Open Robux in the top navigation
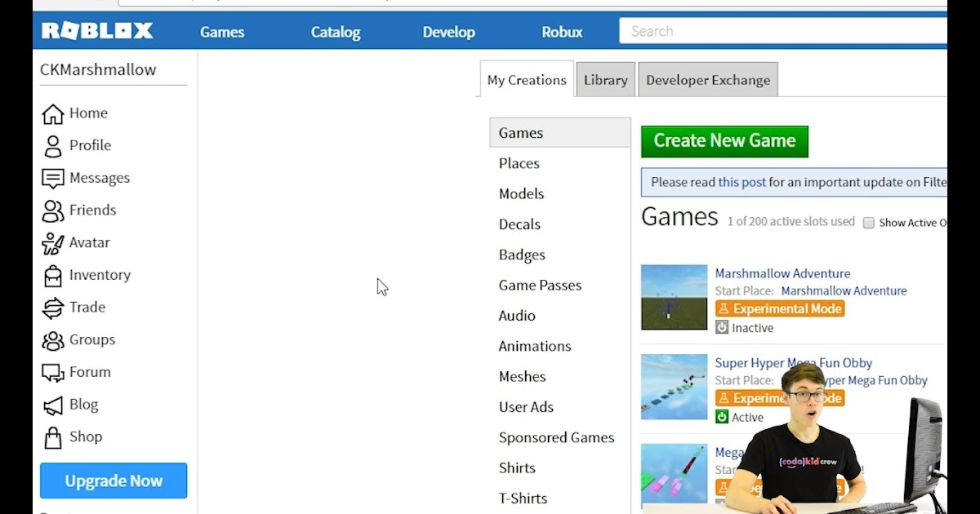Screen dimensions: 980x514 point(562,32)
